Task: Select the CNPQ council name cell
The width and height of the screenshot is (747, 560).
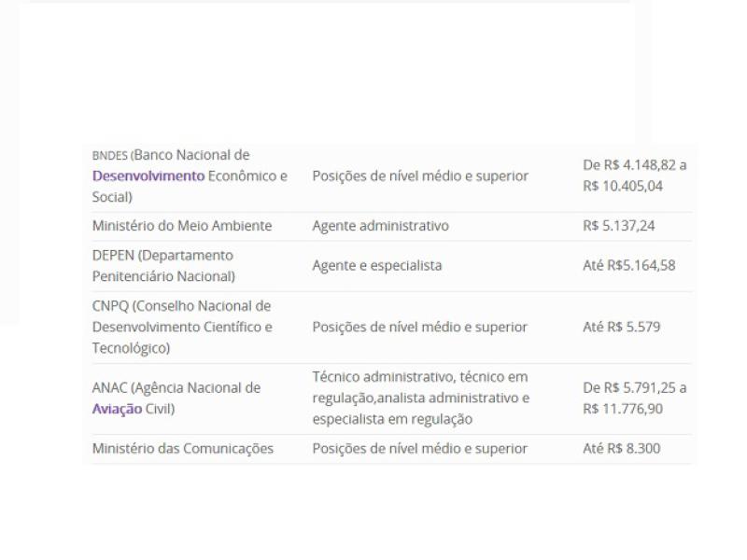Action: 182,327
